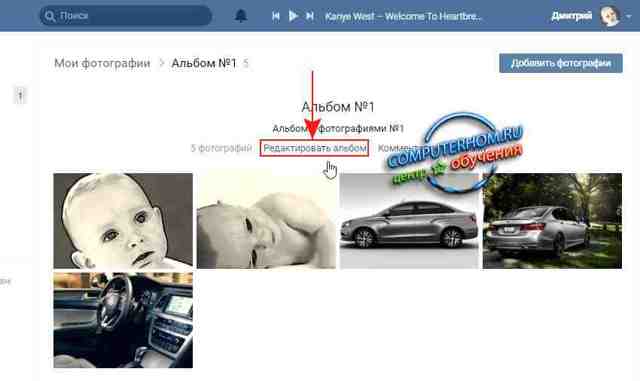Image resolution: width=640 pixels, height=381 pixels.
Task: Skip to previous track in player
Action: [276, 16]
